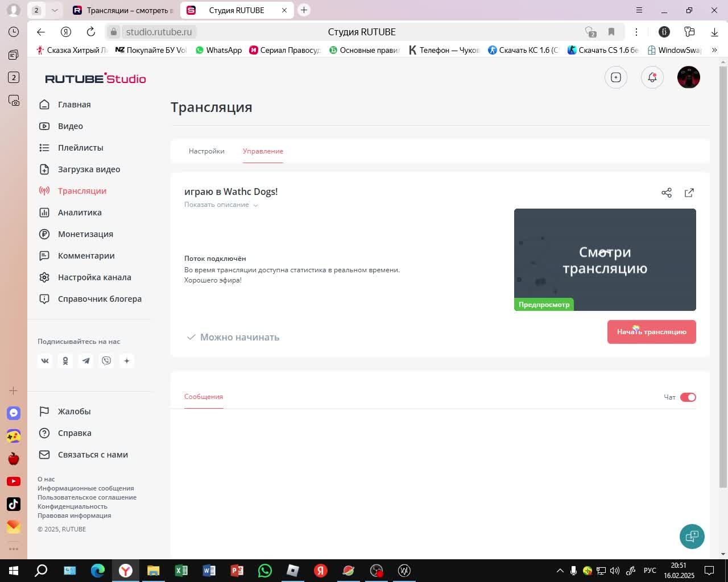728x582 pixels.
Task: Click the page vertical scrollbar
Action: point(723,277)
